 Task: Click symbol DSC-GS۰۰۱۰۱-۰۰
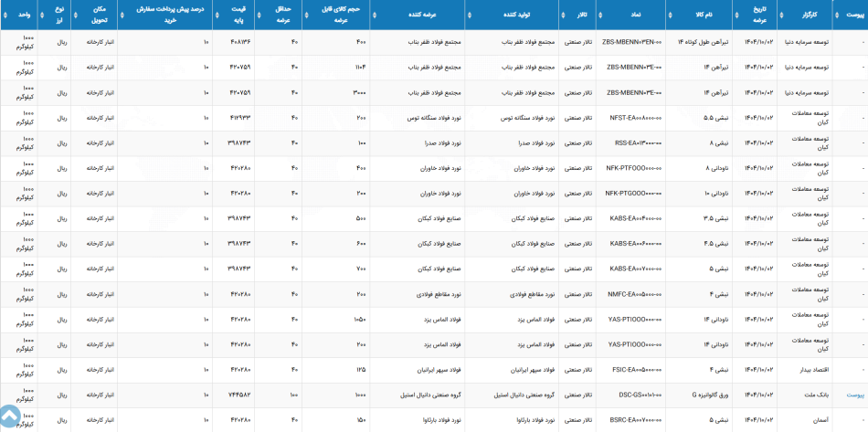click(640, 395)
